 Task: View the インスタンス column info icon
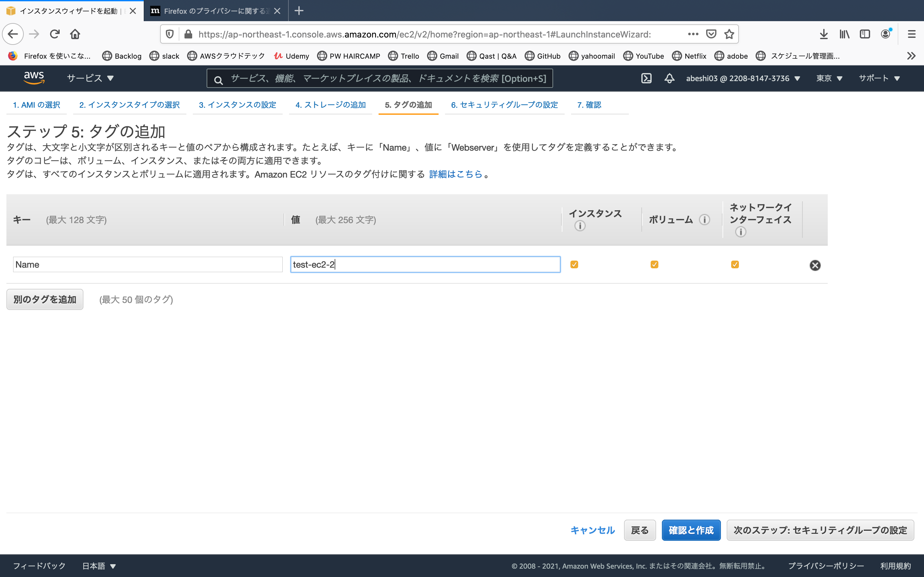coord(580,226)
